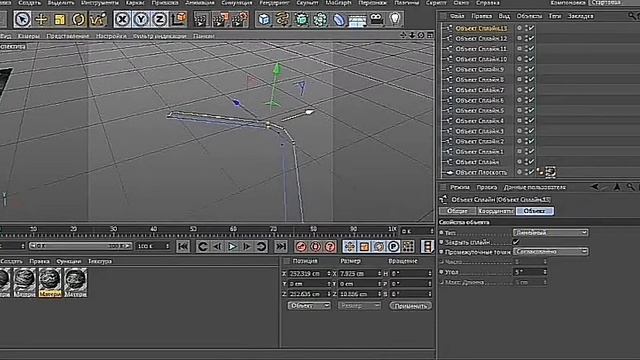The height and width of the screenshot is (360, 640).
Task: Activate the Scale tool
Action: click(x=60, y=19)
